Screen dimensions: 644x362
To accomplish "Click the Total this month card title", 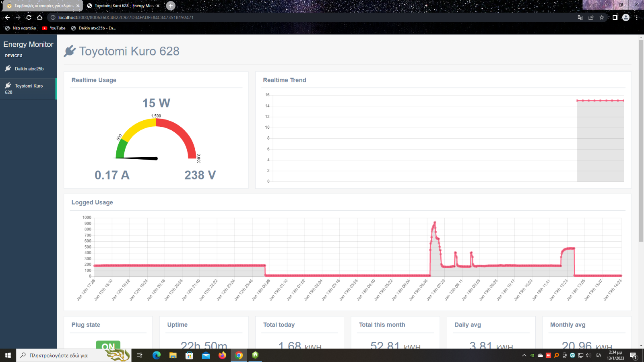I will point(382,325).
